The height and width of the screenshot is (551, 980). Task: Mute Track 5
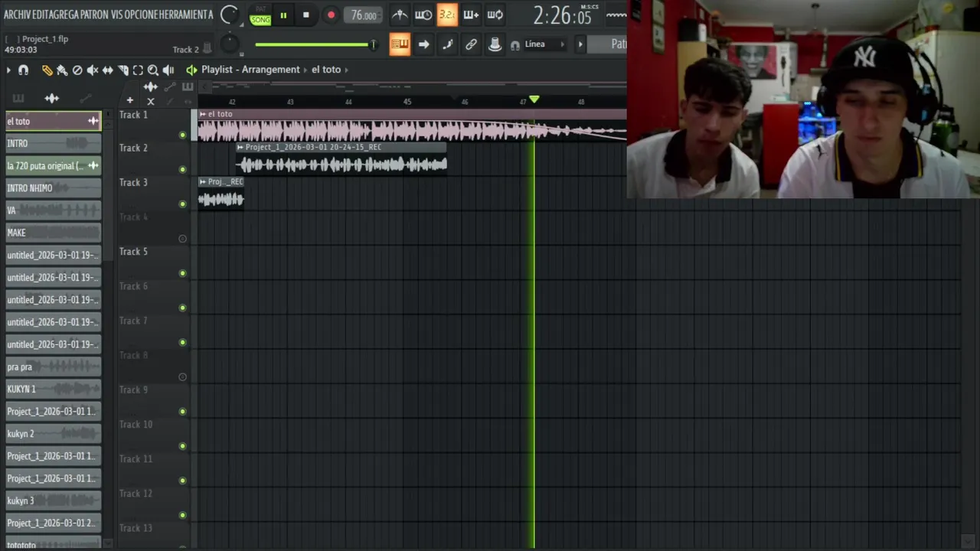182,273
